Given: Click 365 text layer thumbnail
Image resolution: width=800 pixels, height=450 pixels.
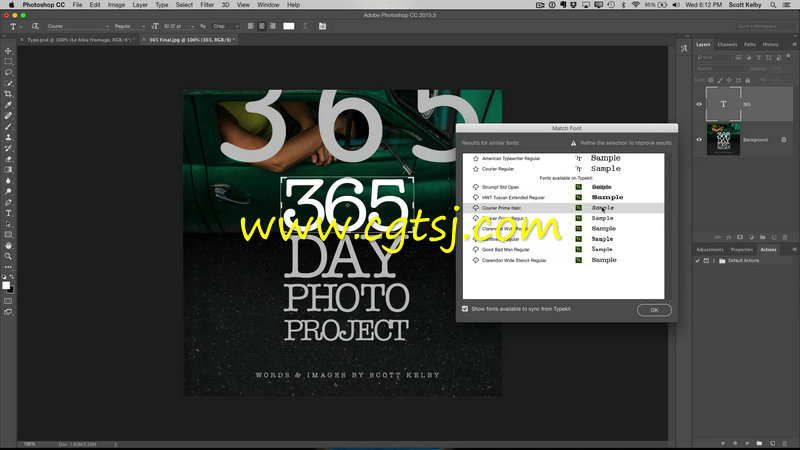Looking at the screenshot, I should (723, 104).
